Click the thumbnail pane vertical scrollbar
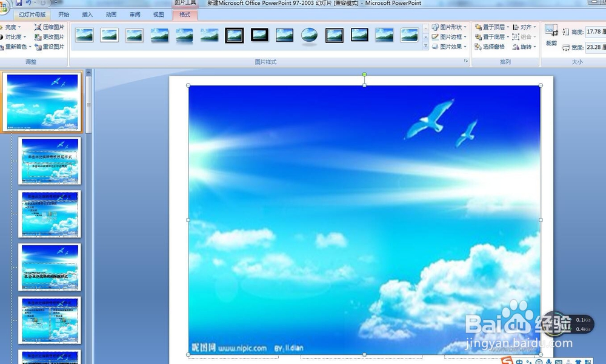Image resolution: width=606 pixels, height=364 pixels. pyautogui.click(x=89, y=104)
